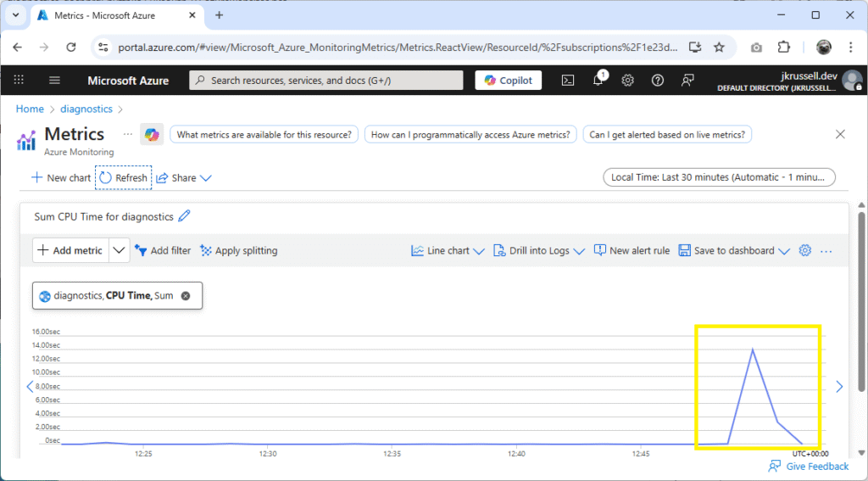Click Apply splitting
The width and height of the screenshot is (868, 481).
pyautogui.click(x=238, y=250)
